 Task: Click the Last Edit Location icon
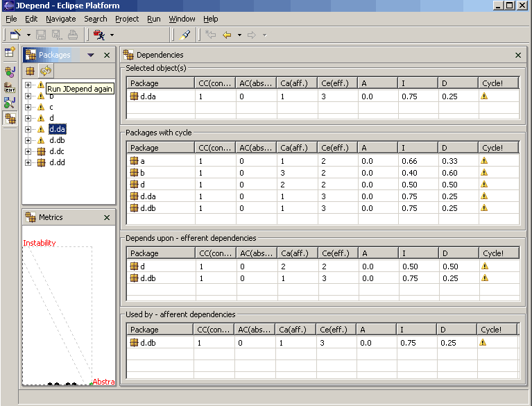(210, 35)
